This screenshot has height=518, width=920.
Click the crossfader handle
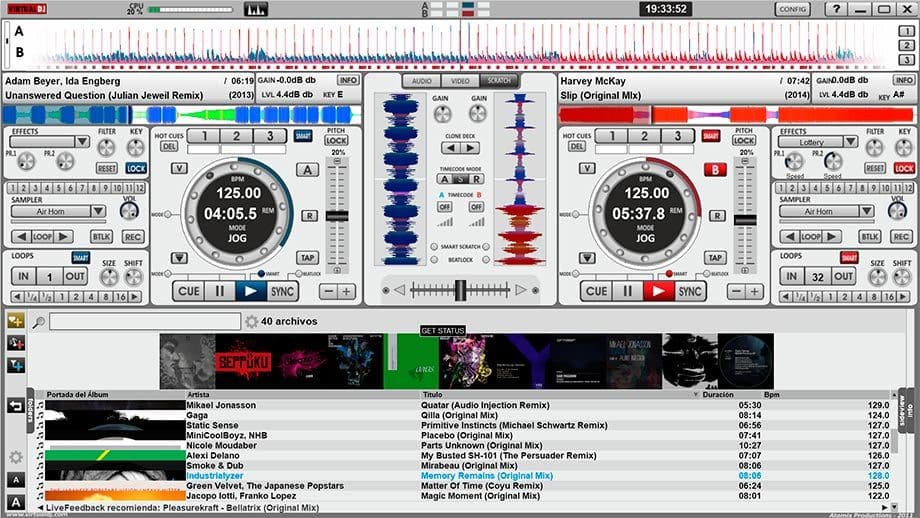[x=461, y=290]
